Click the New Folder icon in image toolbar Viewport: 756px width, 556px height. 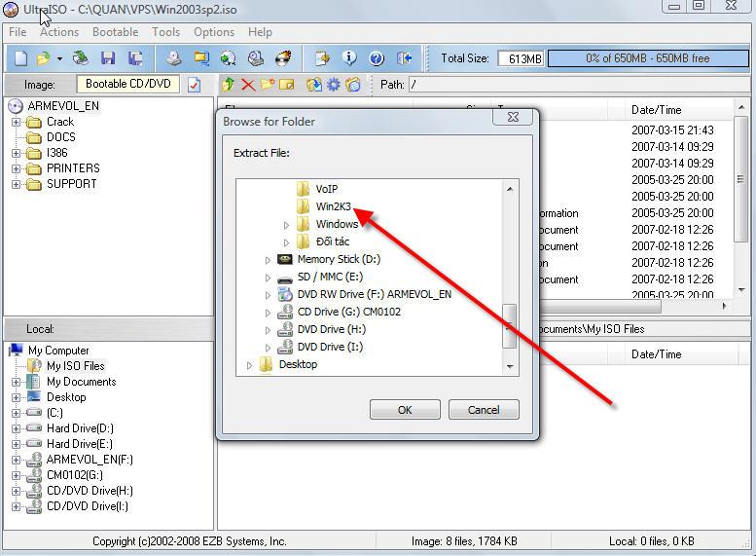pos(268,85)
